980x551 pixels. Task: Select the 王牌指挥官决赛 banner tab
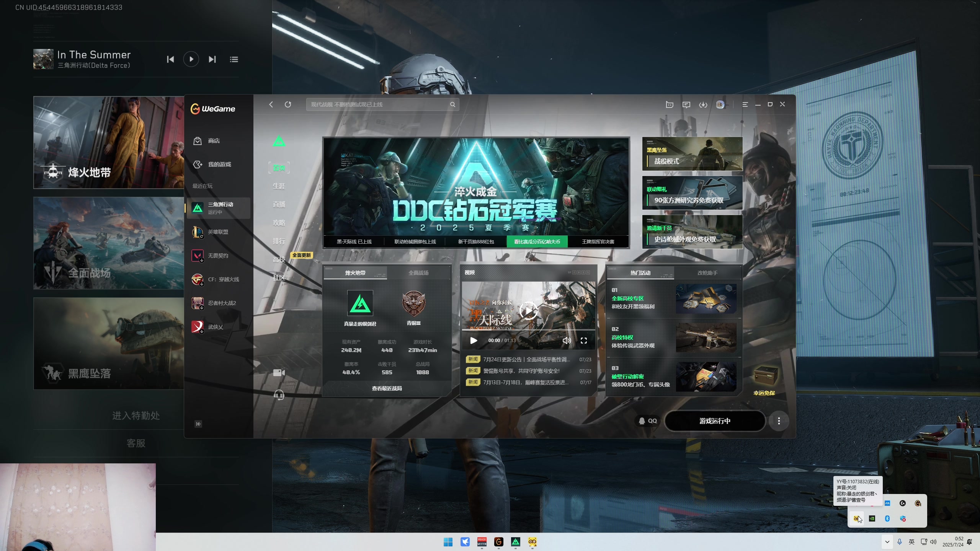(598, 241)
